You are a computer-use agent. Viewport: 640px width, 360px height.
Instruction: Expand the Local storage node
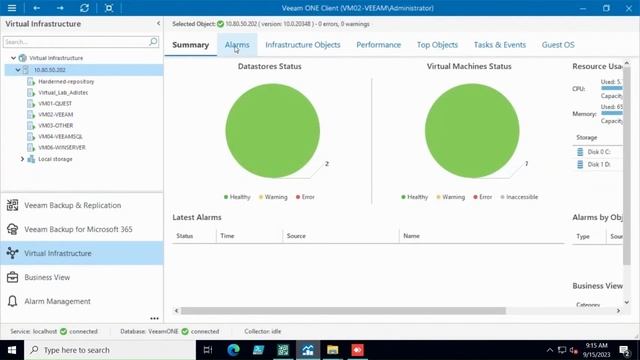coord(22,159)
